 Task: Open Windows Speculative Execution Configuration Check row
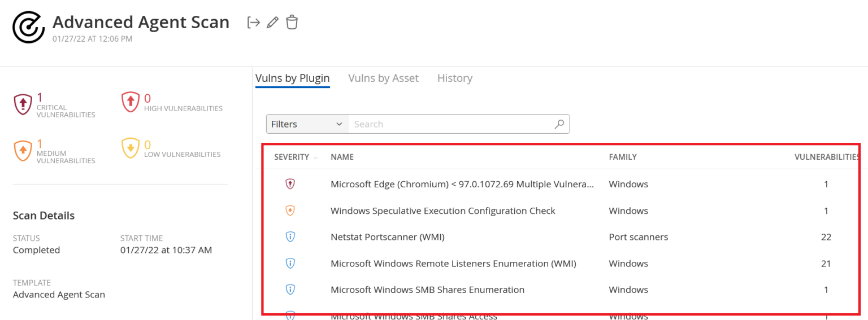[x=442, y=211]
